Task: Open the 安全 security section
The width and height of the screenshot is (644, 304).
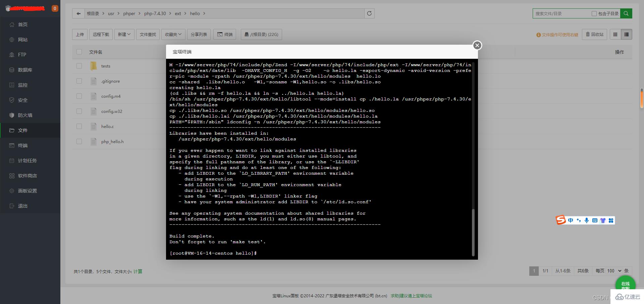Action: [x=23, y=100]
